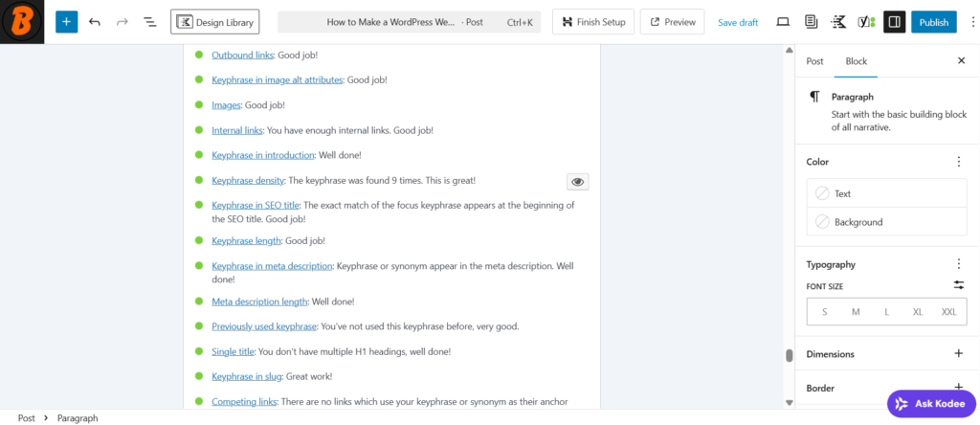This screenshot has height=425, width=980.
Task: Open Color options three-dot menu
Action: (959, 162)
